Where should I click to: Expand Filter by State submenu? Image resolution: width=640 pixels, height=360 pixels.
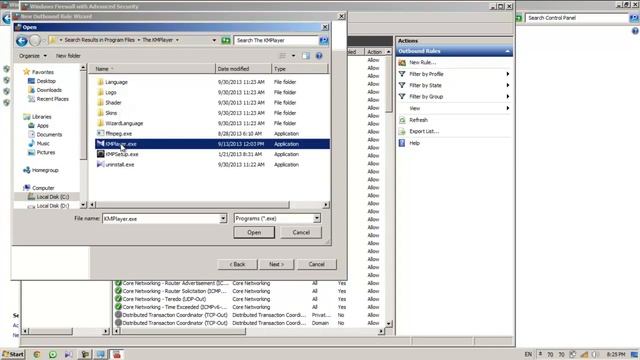507,85
